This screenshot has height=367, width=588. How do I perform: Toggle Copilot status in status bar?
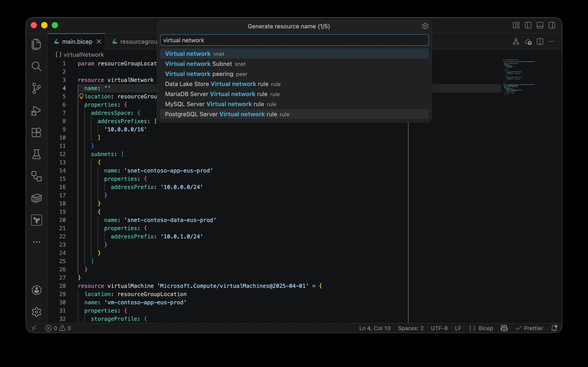[x=504, y=328]
